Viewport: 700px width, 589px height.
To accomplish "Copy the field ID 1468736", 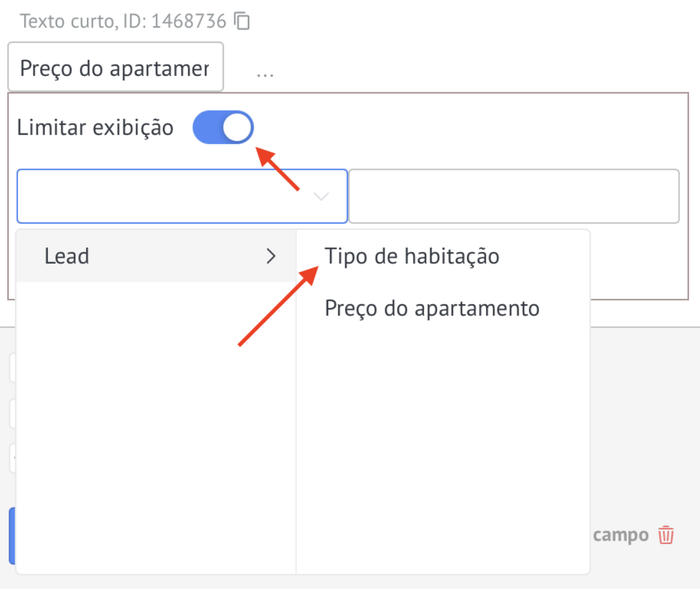I will click(242, 21).
